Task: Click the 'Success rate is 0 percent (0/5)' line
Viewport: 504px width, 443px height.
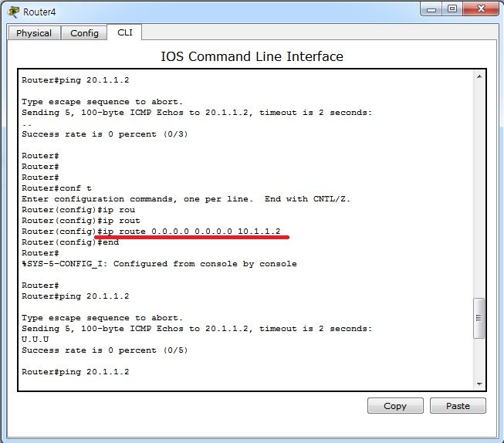Action: (x=105, y=350)
